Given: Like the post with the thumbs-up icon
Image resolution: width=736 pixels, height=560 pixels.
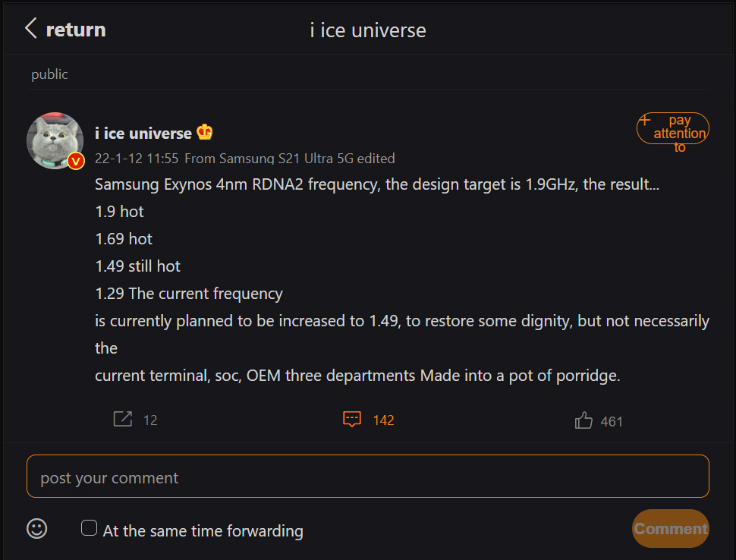Looking at the screenshot, I should (583, 420).
